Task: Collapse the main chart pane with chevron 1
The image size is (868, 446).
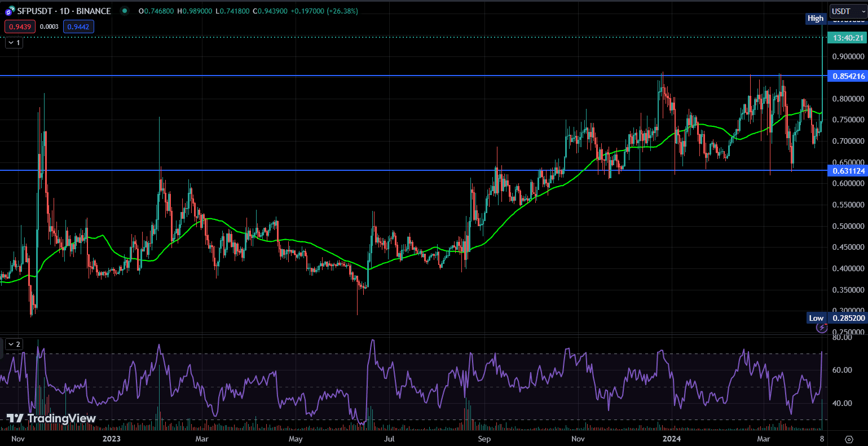Action: pos(13,42)
